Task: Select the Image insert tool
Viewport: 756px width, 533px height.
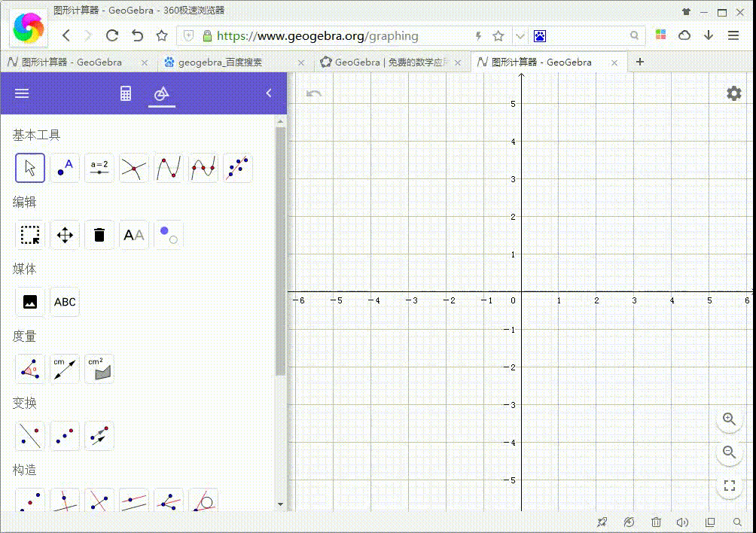Action: [30, 302]
